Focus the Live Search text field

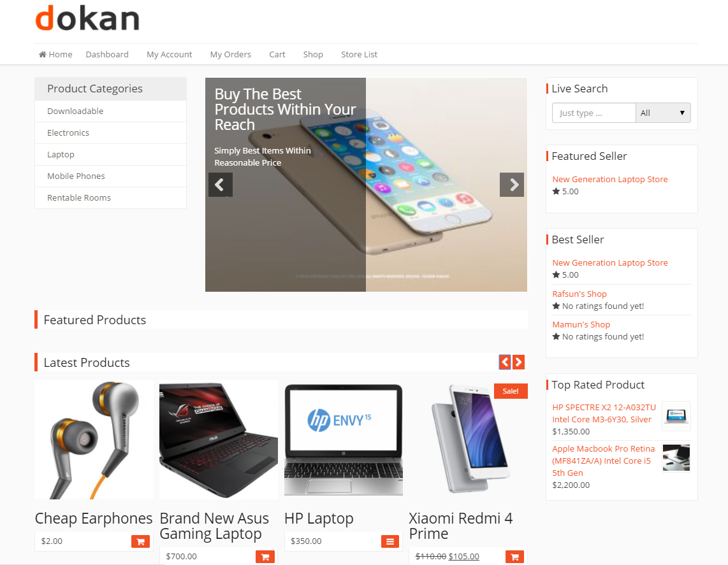click(x=593, y=113)
